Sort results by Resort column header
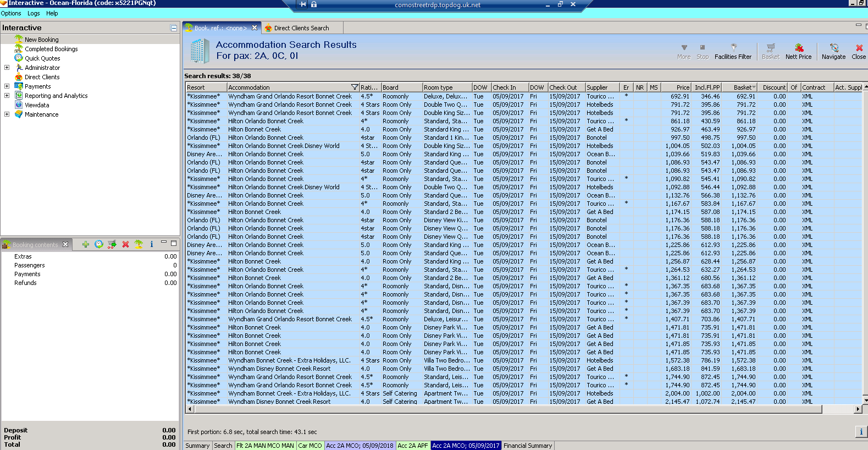Viewport: 868px width, 450px height. [x=206, y=87]
